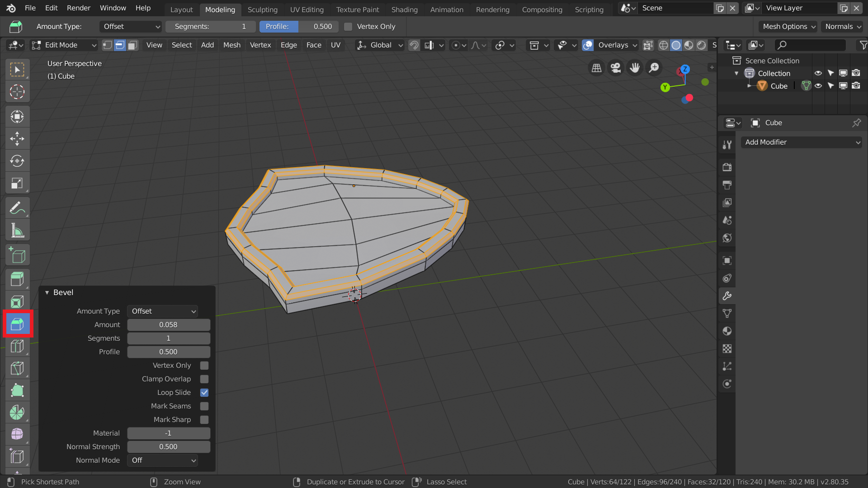Select the Measure tool
This screenshot has height=488, width=868.
(17, 230)
